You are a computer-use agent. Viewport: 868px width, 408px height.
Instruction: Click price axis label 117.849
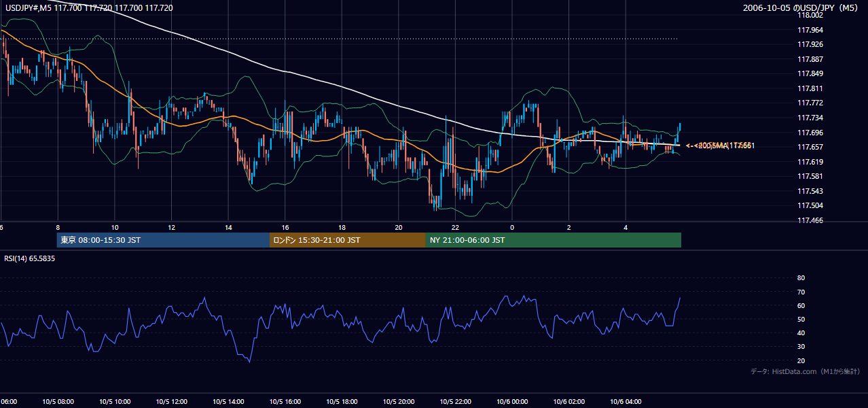(x=810, y=73)
